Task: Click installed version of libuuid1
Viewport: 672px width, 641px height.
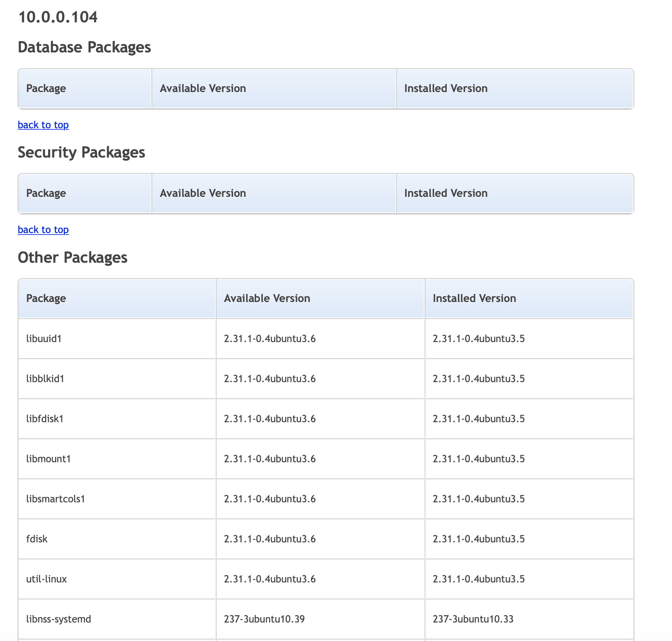Action: click(x=529, y=339)
